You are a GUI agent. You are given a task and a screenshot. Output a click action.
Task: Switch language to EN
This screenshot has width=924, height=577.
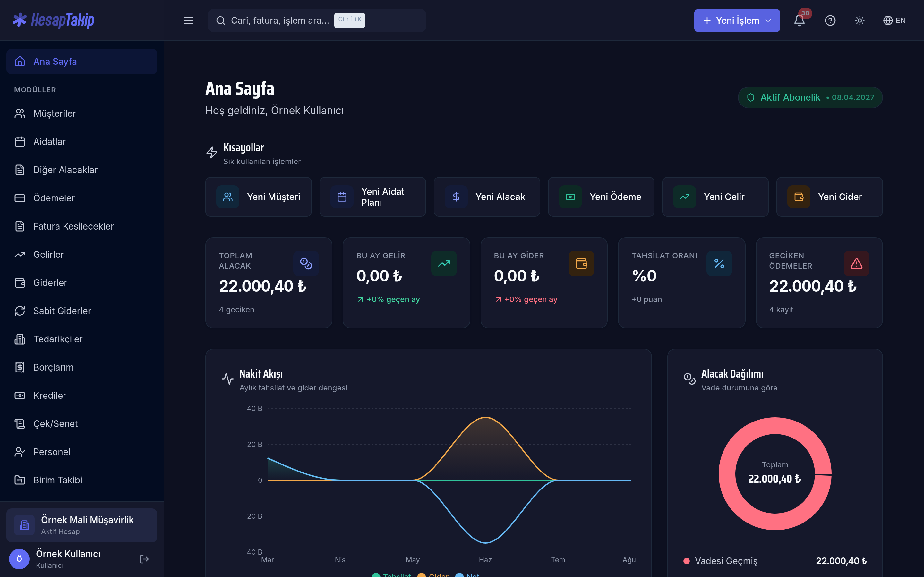(x=894, y=20)
